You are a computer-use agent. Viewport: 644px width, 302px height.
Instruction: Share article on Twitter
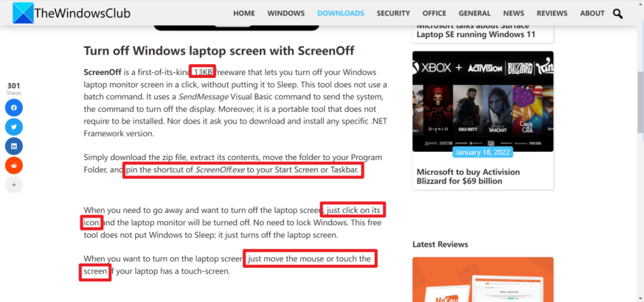(14, 127)
